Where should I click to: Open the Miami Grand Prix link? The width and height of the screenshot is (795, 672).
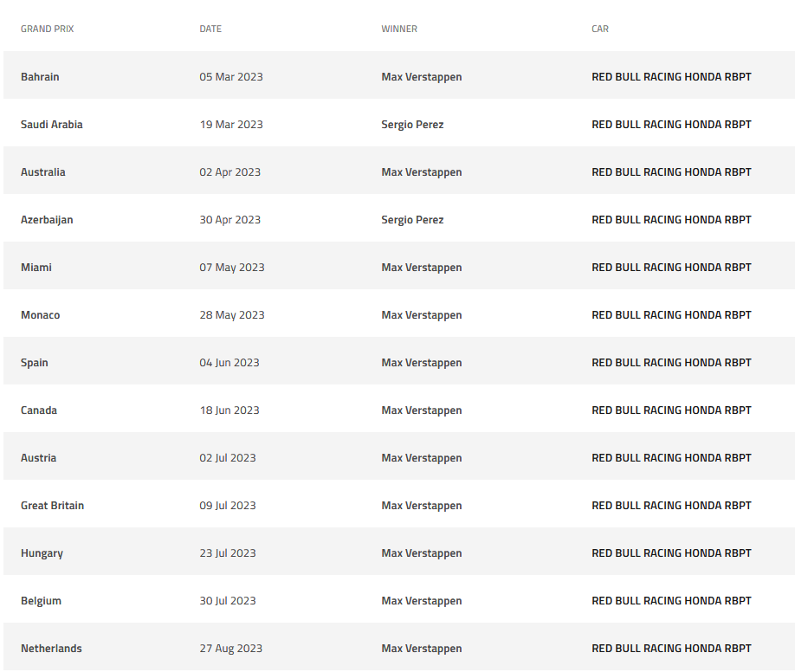point(36,268)
